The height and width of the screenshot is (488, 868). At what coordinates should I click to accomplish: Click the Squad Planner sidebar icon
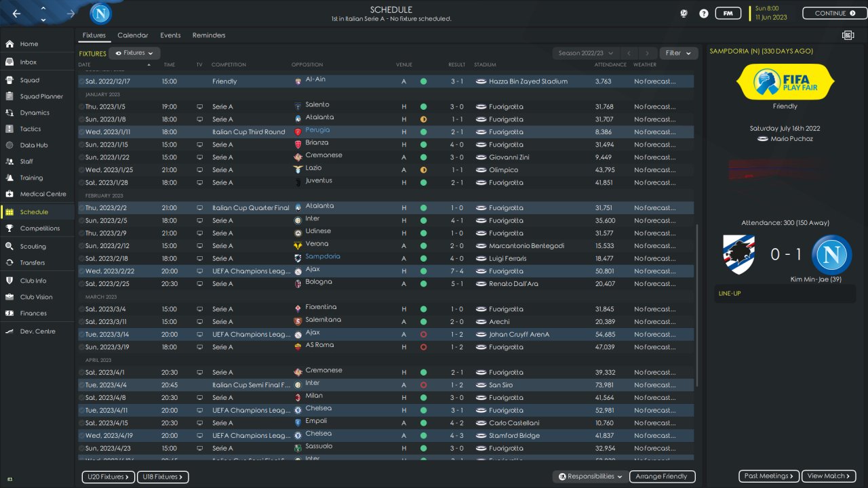[9, 96]
